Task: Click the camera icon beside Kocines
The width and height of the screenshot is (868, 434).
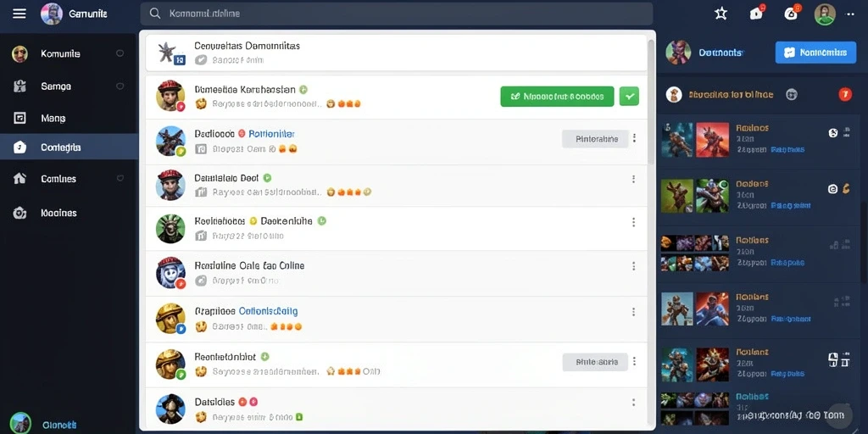Action: tap(19, 213)
